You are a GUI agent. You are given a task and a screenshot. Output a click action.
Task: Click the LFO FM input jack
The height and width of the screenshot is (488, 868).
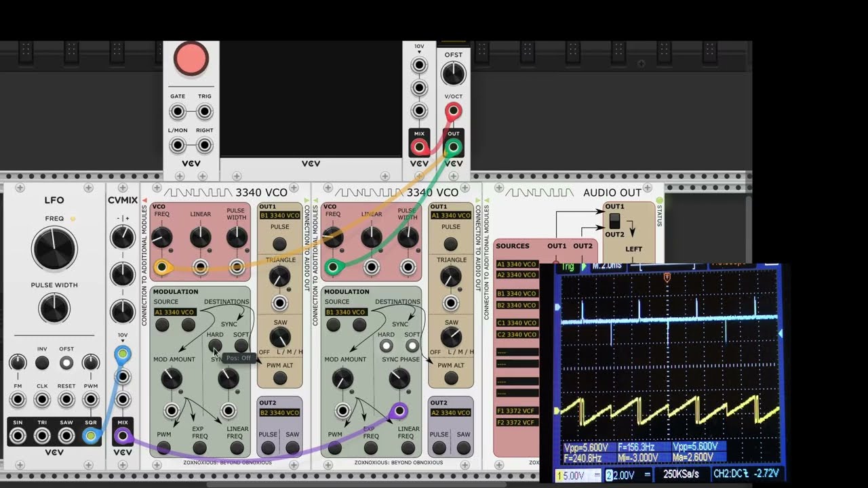(18, 399)
